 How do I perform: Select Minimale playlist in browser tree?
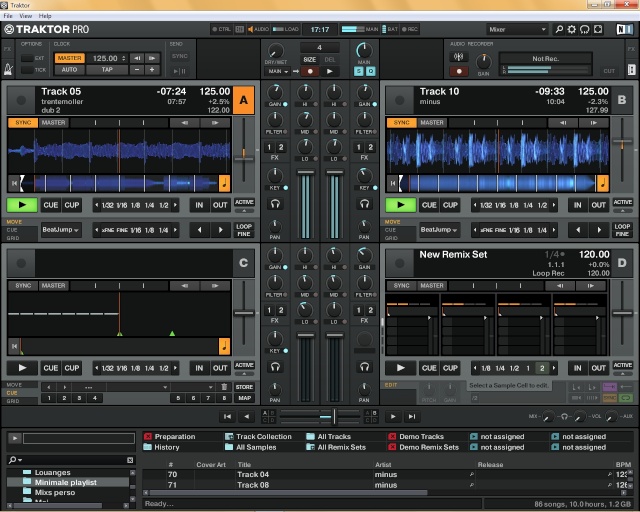pyautogui.click(x=66, y=482)
